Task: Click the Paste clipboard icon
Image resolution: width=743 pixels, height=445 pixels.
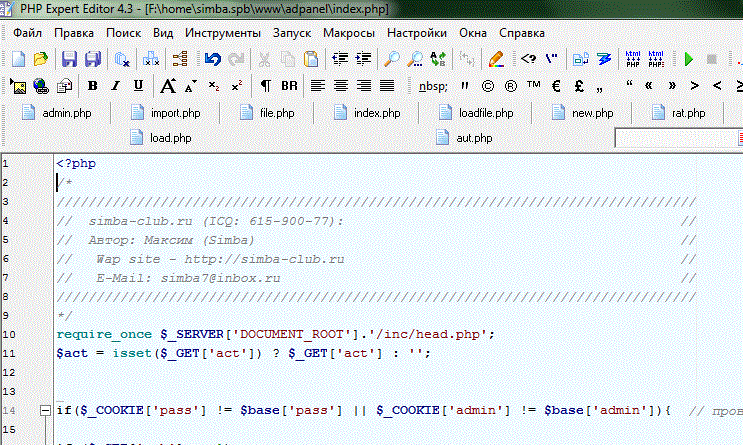Action: pos(311,59)
